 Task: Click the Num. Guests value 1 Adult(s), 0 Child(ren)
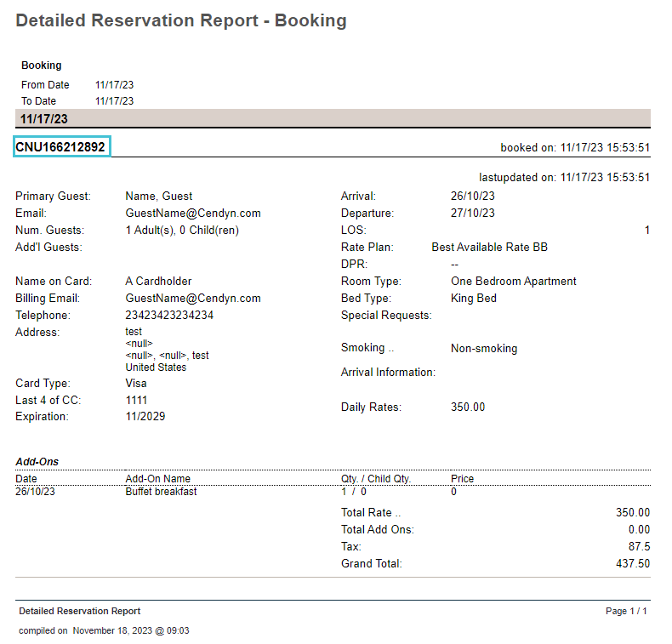point(182,231)
